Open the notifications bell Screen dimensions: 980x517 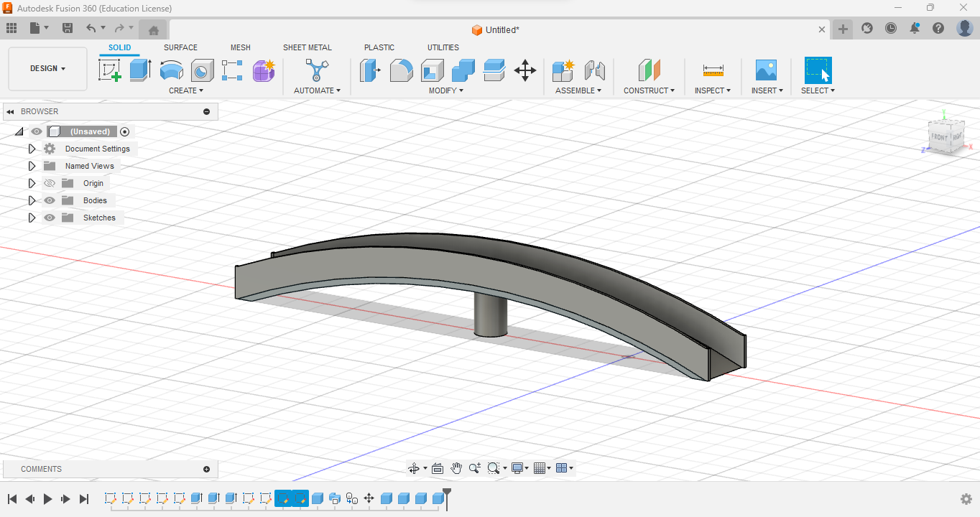pyautogui.click(x=915, y=28)
